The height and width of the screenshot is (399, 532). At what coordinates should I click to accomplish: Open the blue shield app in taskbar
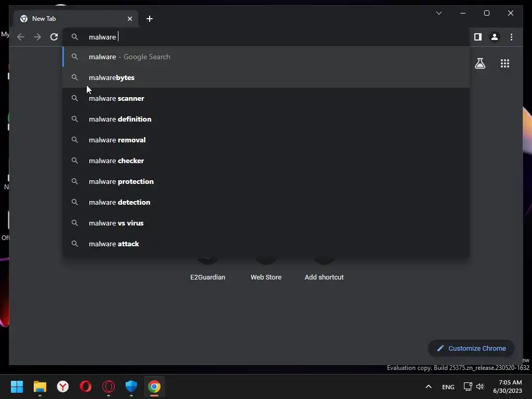click(131, 387)
